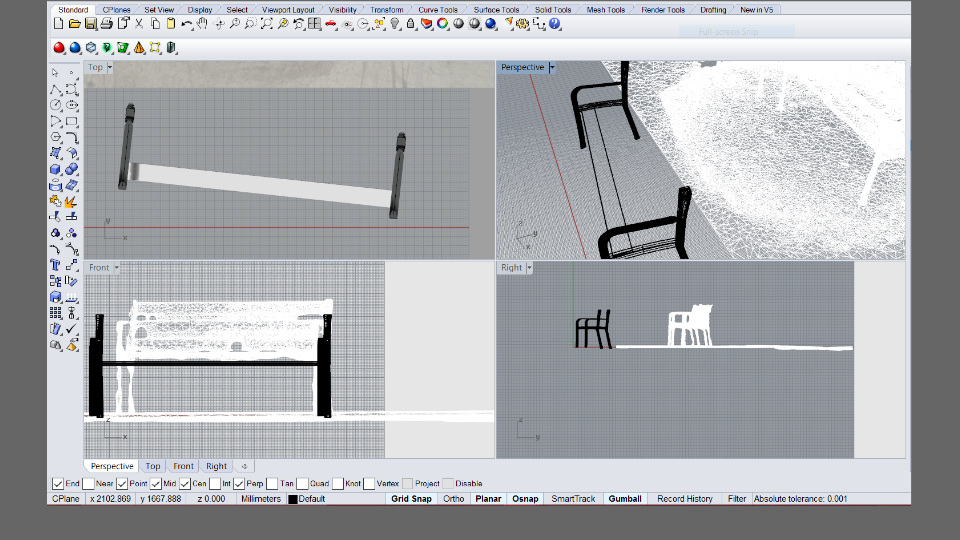Open the Right viewport title dropdown

[530, 268]
